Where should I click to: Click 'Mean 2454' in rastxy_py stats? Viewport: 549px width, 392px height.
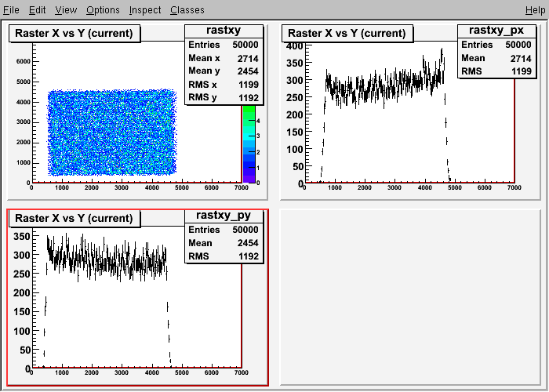pyautogui.click(x=224, y=243)
